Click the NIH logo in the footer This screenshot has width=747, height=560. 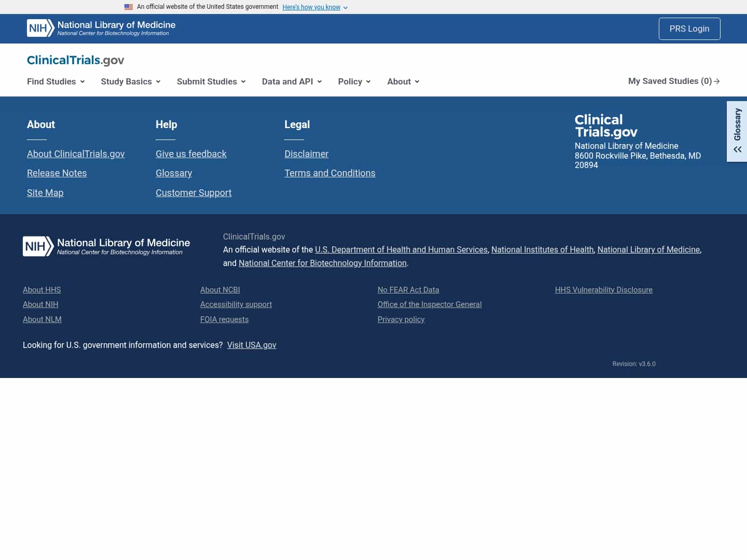[x=106, y=246]
